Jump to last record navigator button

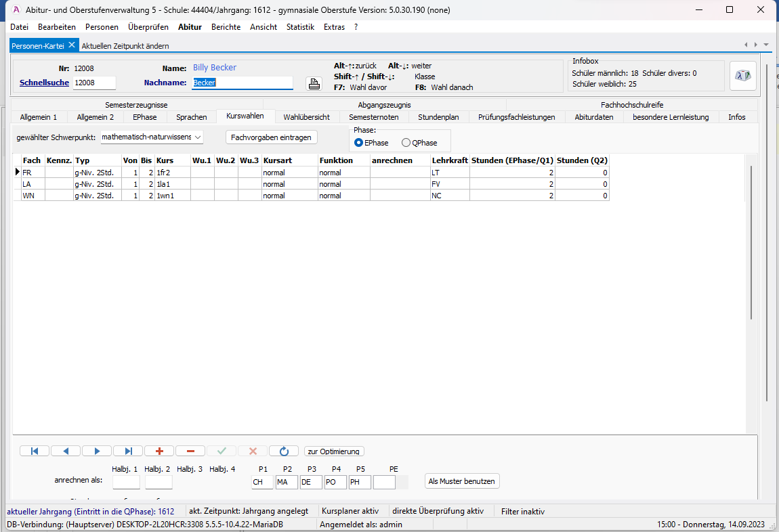128,451
